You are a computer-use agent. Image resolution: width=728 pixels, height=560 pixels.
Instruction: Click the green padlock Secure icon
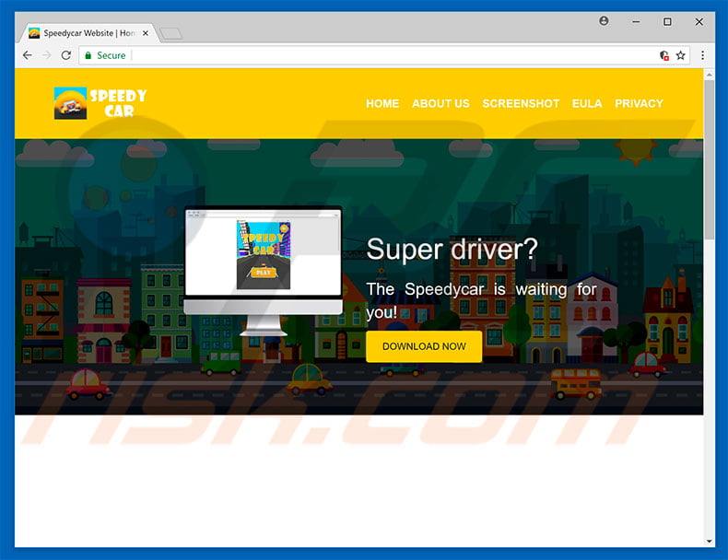[88, 55]
